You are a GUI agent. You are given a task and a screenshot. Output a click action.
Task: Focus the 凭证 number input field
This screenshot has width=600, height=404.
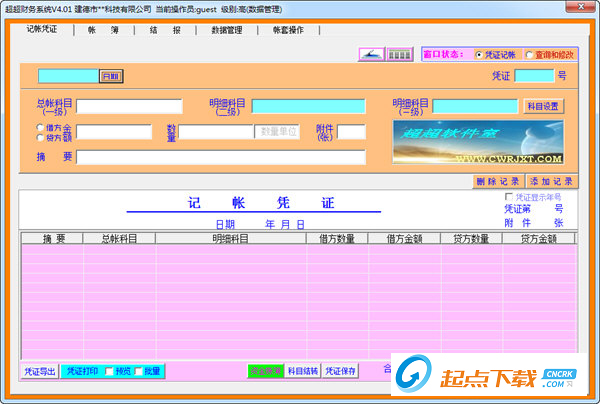(x=534, y=76)
